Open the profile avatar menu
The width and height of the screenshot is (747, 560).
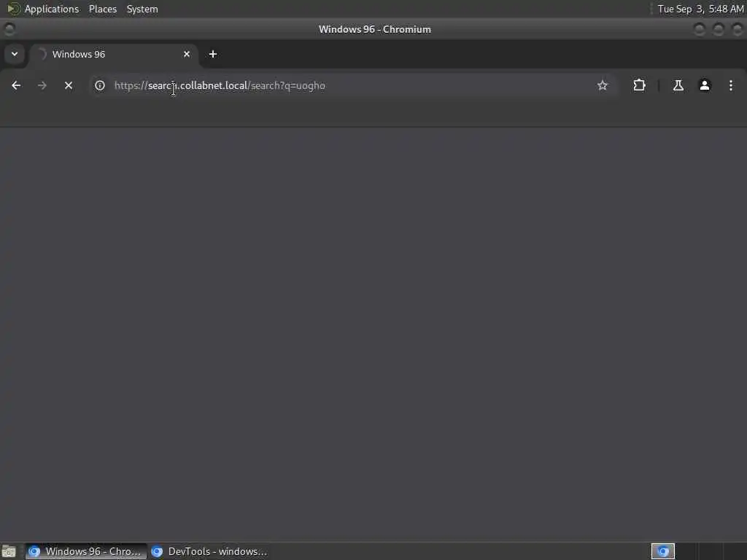pyautogui.click(x=705, y=85)
